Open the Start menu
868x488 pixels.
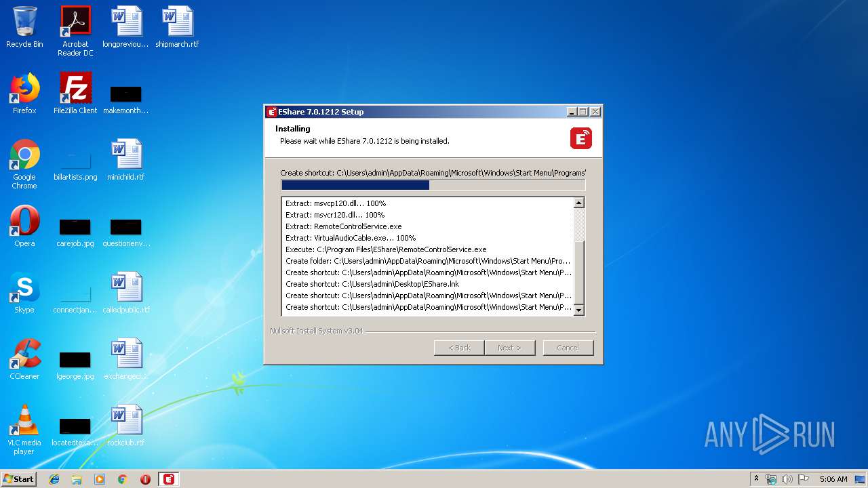pos(18,479)
